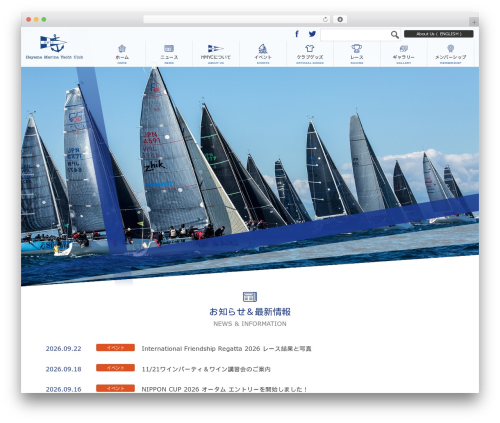This screenshot has height=423, width=500.
Task: Click the イベント tag on 2026.09.18 row
Action: pyautogui.click(x=115, y=368)
